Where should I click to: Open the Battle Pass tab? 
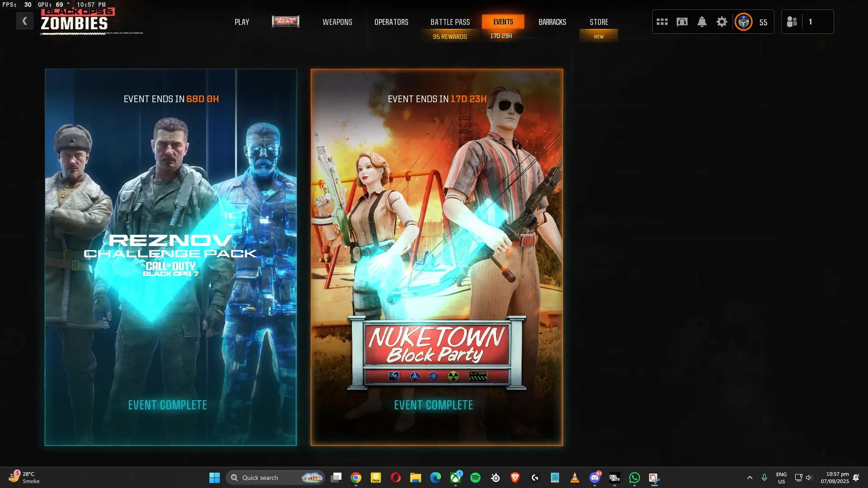click(x=450, y=22)
